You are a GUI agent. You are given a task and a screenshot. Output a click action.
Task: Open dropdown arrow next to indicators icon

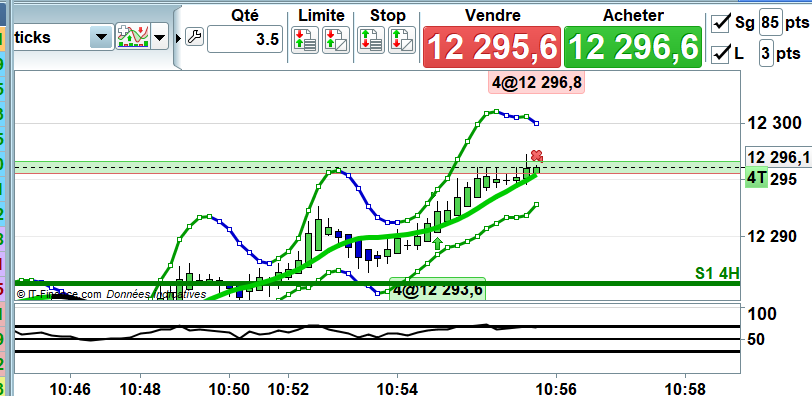click(x=160, y=37)
